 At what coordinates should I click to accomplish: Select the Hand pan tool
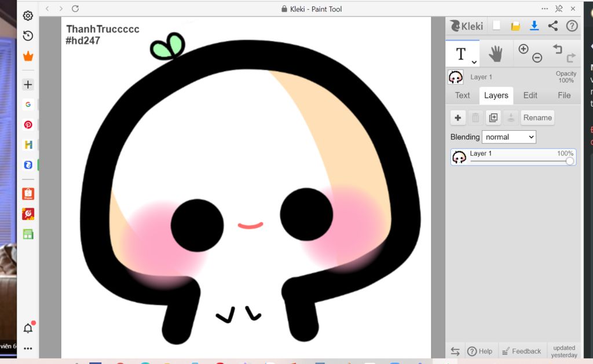(x=496, y=54)
